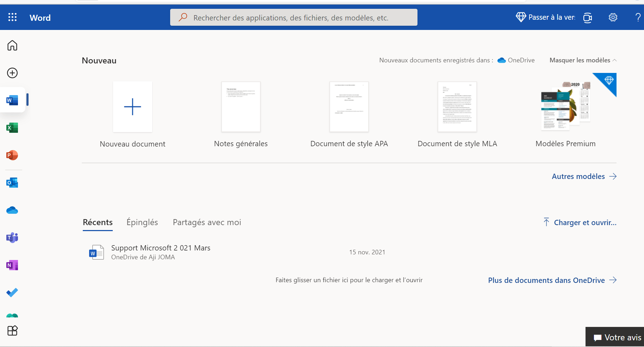
Task: Click the 15 nov. 2021 date
Action: [x=367, y=252]
